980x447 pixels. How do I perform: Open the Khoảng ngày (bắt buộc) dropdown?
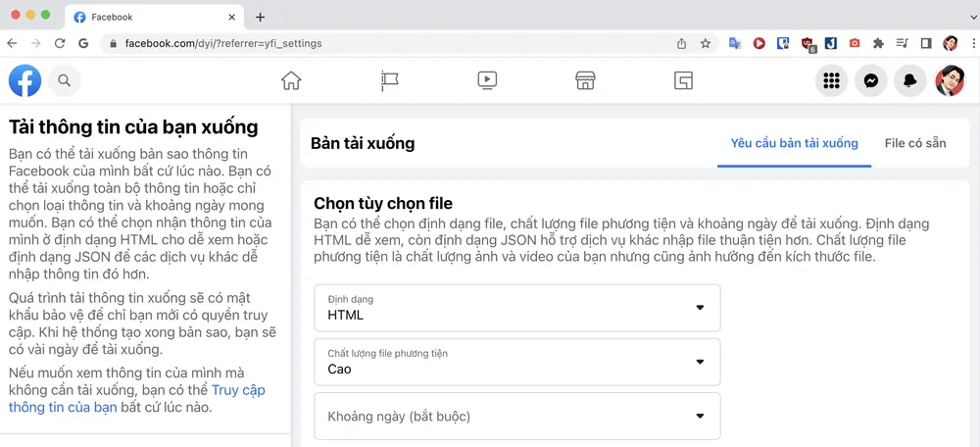(x=516, y=417)
